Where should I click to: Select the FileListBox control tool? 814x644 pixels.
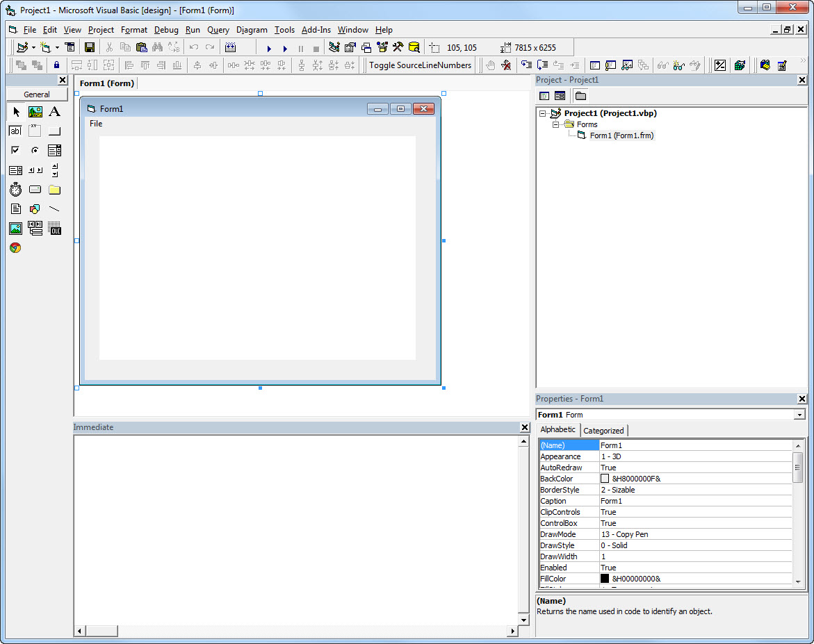15,209
